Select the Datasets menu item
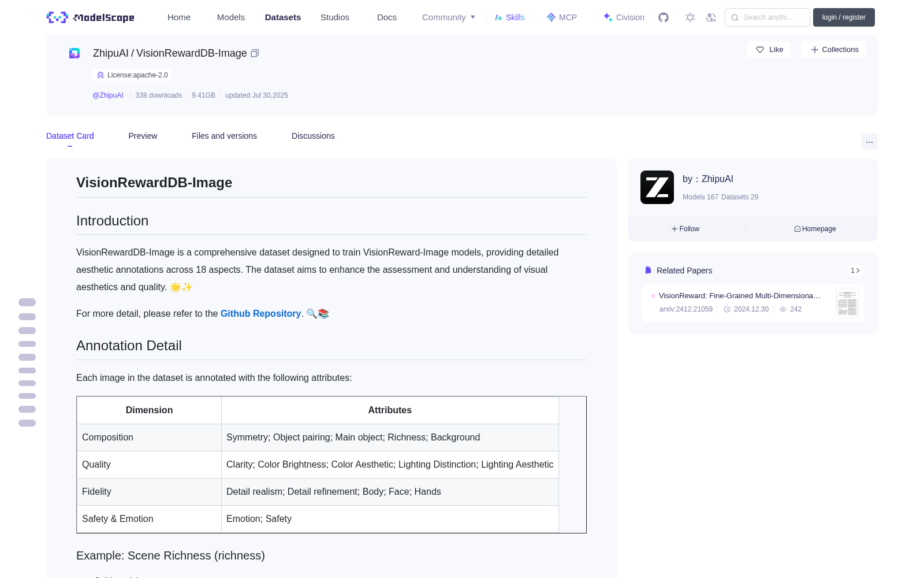Screen dimensions: 924x578 (283, 17)
